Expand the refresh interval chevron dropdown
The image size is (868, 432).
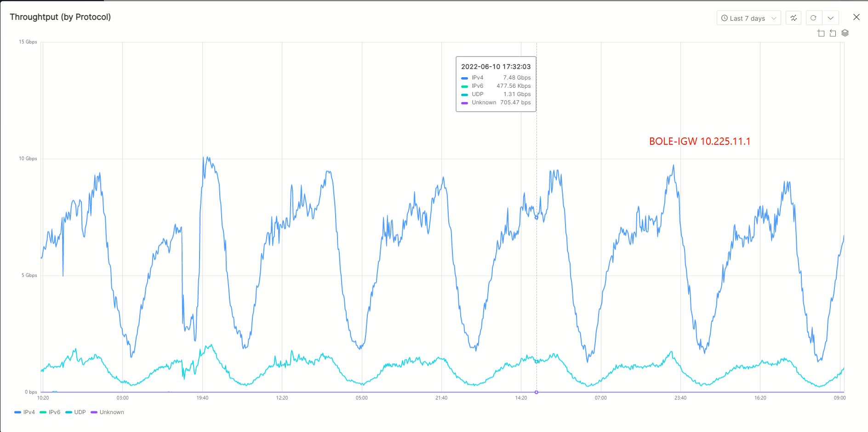pyautogui.click(x=830, y=18)
